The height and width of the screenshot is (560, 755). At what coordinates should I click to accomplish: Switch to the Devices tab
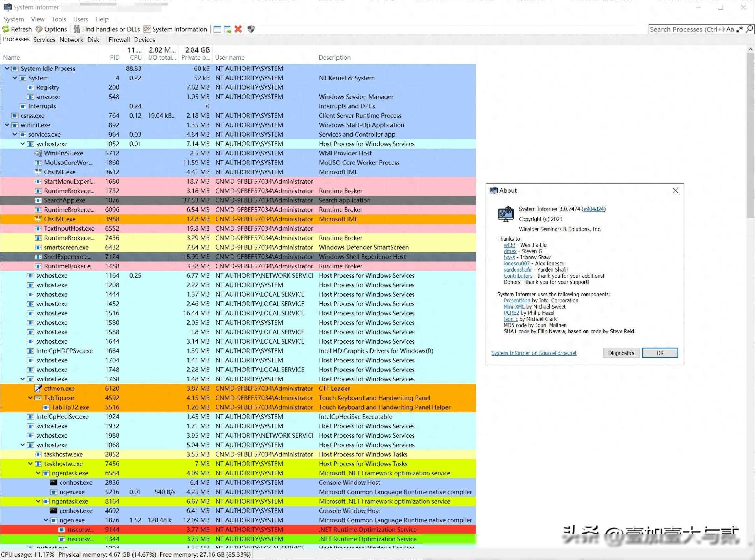click(144, 40)
